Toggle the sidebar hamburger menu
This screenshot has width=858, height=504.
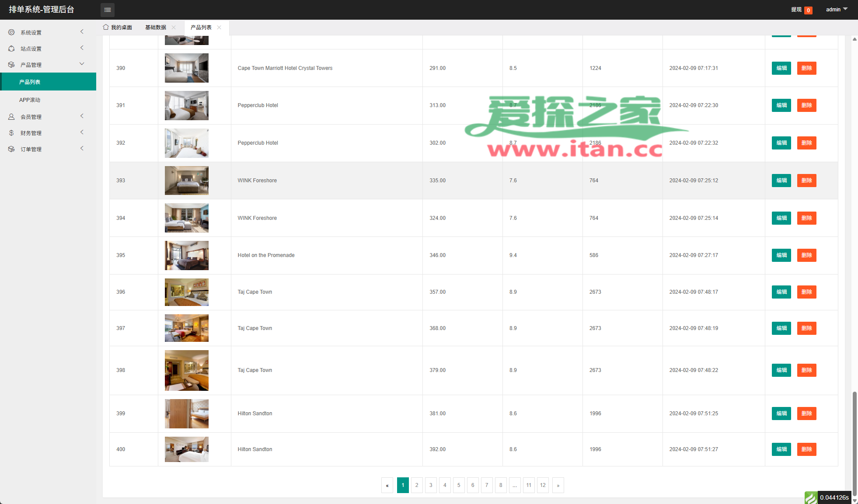(107, 10)
